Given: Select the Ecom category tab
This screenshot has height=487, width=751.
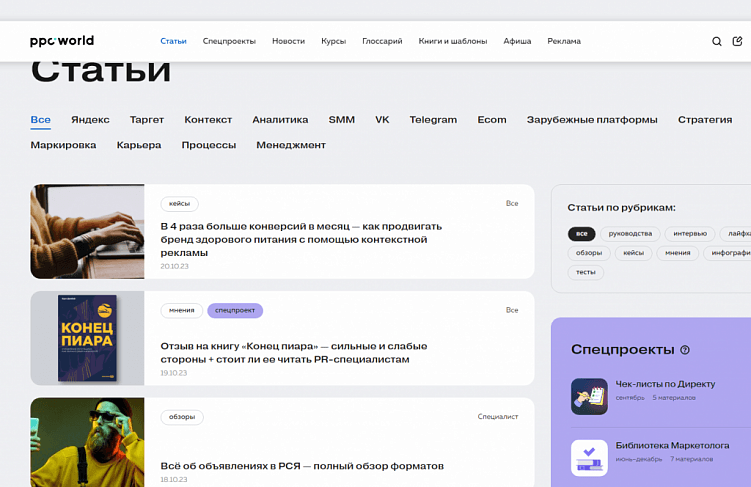Looking at the screenshot, I should (x=492, y=120).
